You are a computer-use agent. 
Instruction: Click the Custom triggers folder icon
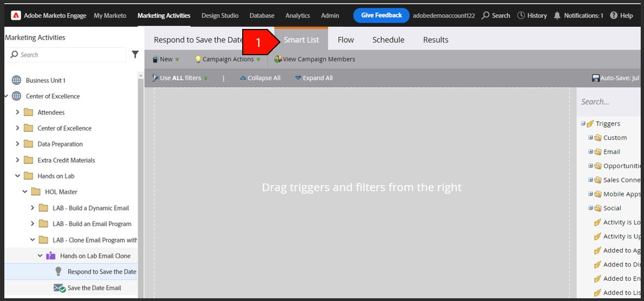(598, 138)
